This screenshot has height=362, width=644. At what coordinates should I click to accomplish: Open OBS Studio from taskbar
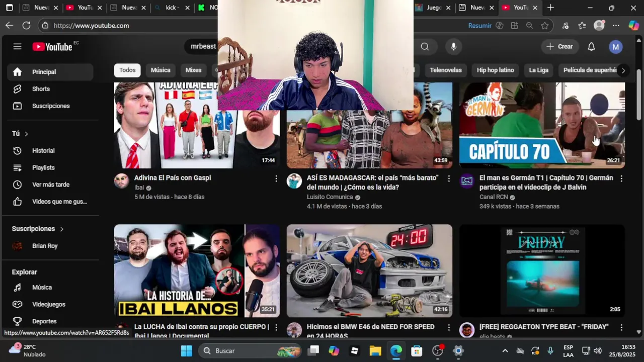click(x=438, y=350)
